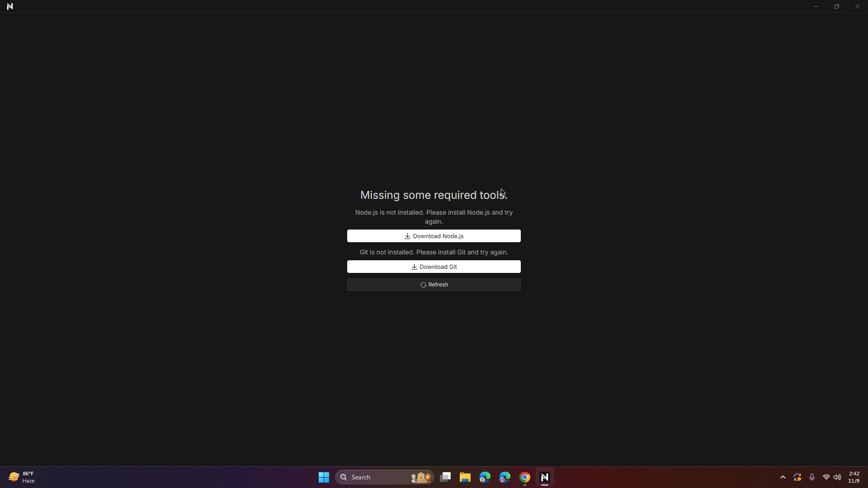Close the application window
This screenshot has width=868, height=488.
click(857, 6)
